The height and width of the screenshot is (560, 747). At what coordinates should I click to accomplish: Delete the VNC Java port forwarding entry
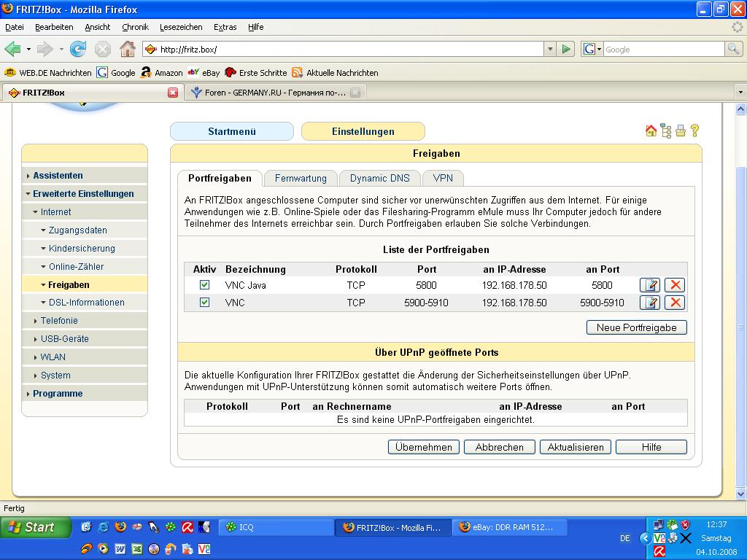[675, 285]
